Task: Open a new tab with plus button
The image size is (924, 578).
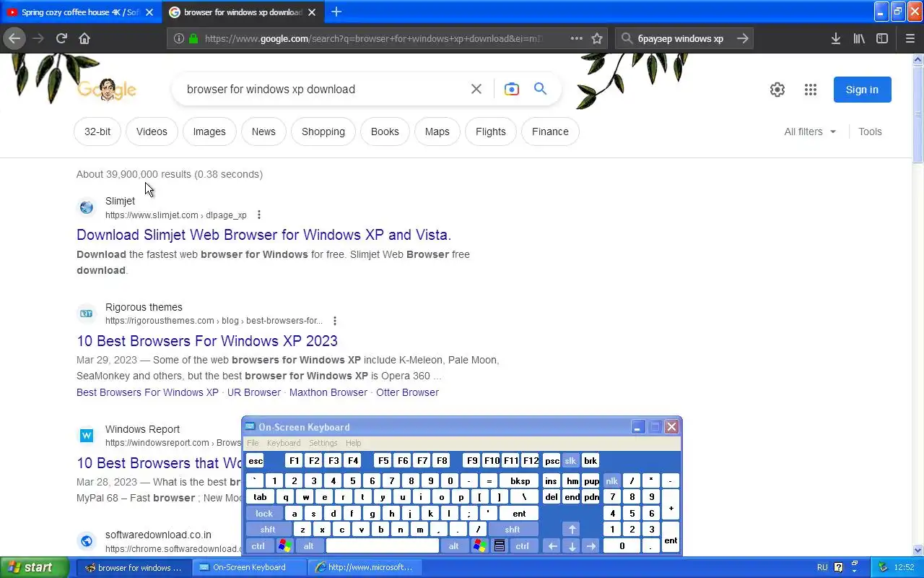Action: (336, 12)
